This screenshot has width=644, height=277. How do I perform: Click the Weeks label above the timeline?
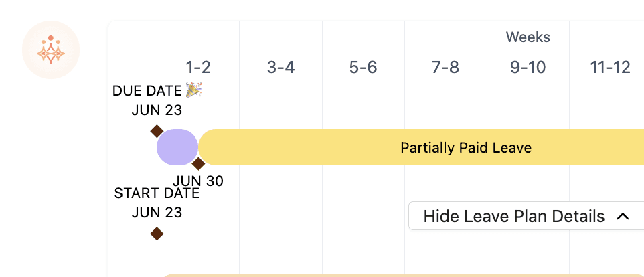coord(528,37)
